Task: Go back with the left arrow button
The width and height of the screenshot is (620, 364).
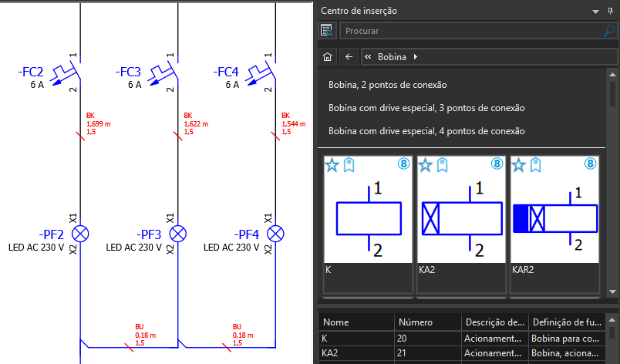Action: pos(349,57)
